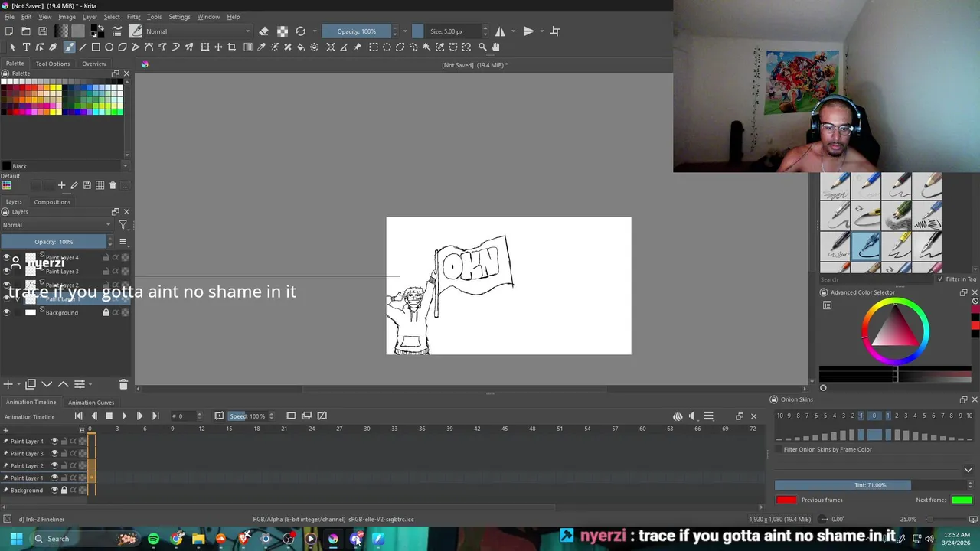This screenshot has height=551, width=980.
Task: Toggle Preserve Alpha in the toolbar
Action: [x=283, y=31]
